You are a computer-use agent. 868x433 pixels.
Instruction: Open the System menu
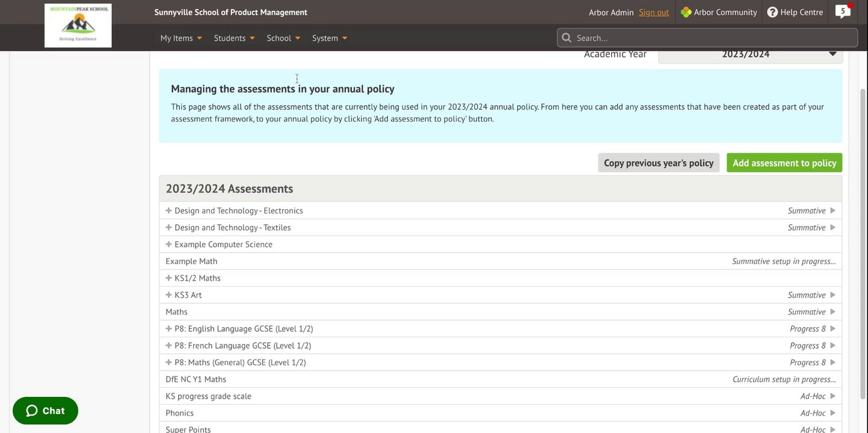(x=330, y=38)
